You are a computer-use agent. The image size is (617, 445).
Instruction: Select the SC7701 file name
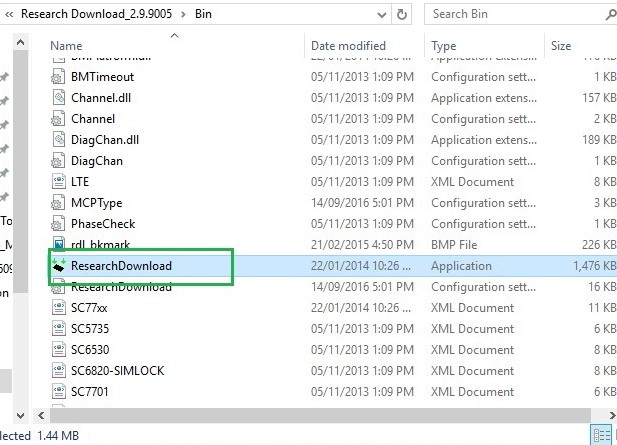pyautogui.click(x=89, y=391)
